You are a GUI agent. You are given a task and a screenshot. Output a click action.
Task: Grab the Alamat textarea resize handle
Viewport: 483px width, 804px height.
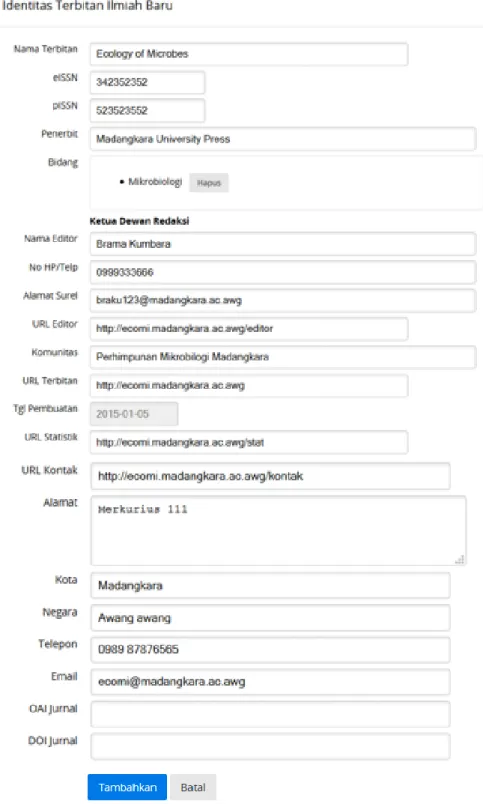click(460, 559)
